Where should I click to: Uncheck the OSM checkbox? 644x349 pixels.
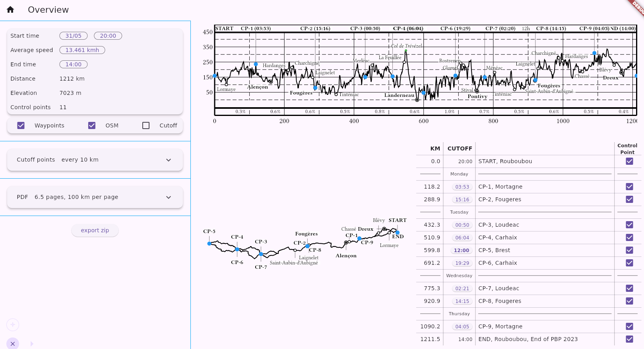coord(92,125)
